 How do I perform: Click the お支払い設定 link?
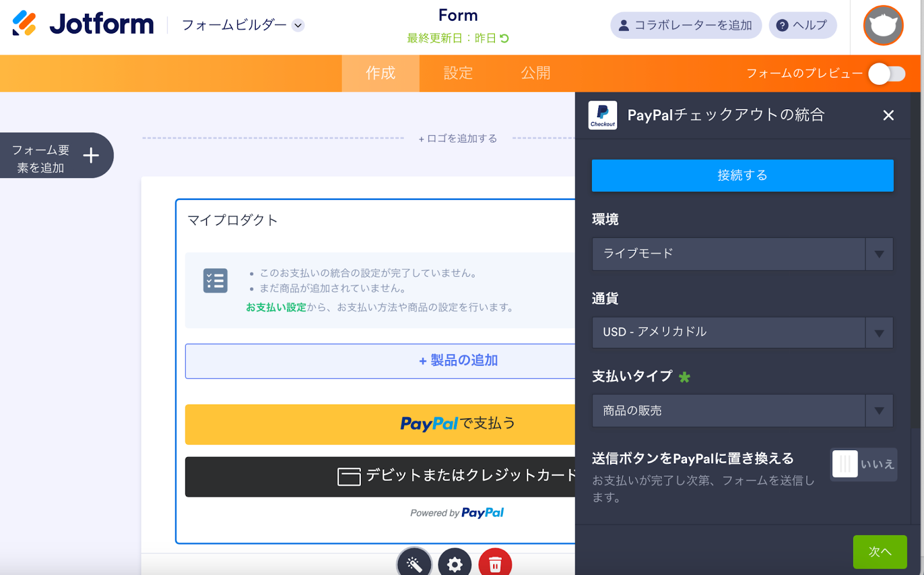[276, 307]
